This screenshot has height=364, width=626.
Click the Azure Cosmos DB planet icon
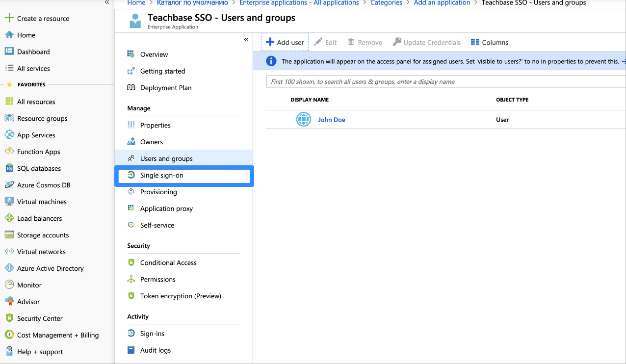(9, 185)
